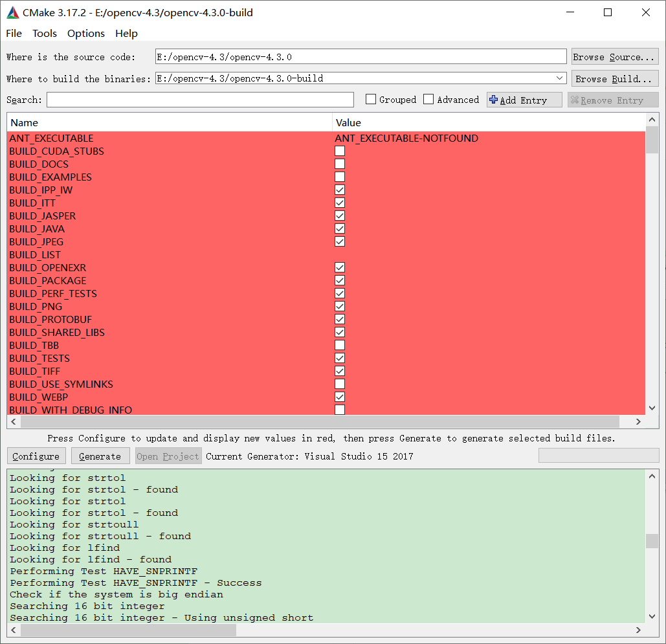Enable the BUILD_EXAMPLES option
The width and height of the screenshot is (666, 644).
(340, 177)
